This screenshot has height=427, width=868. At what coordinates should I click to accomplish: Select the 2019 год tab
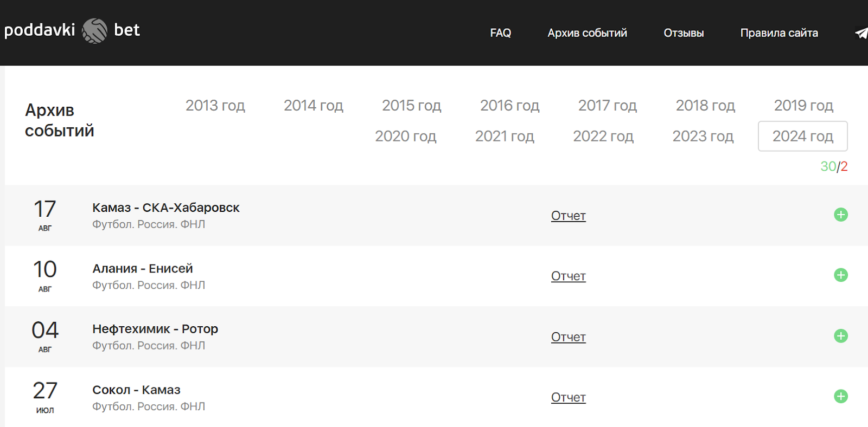point(803,106)
